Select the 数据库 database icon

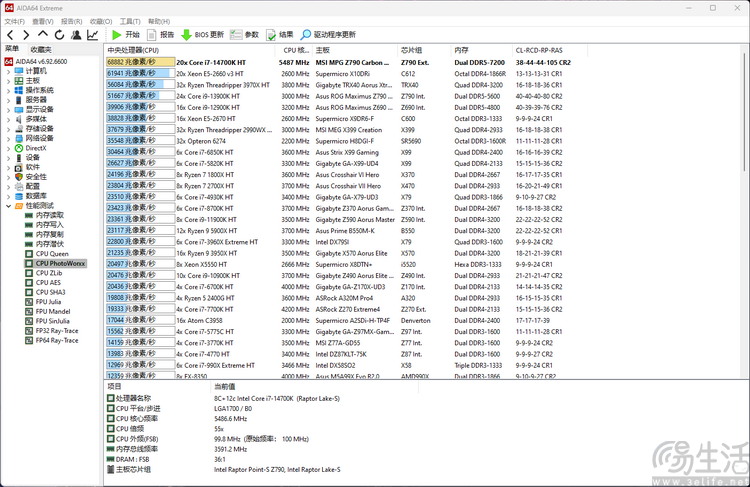[19, 196]
